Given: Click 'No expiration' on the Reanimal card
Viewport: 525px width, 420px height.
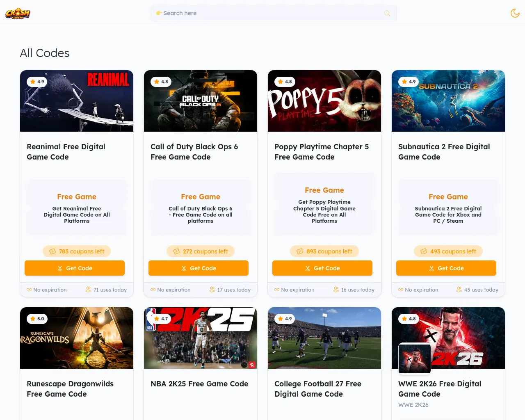Looking at the screenshot, I should click(x=50, y=290).
